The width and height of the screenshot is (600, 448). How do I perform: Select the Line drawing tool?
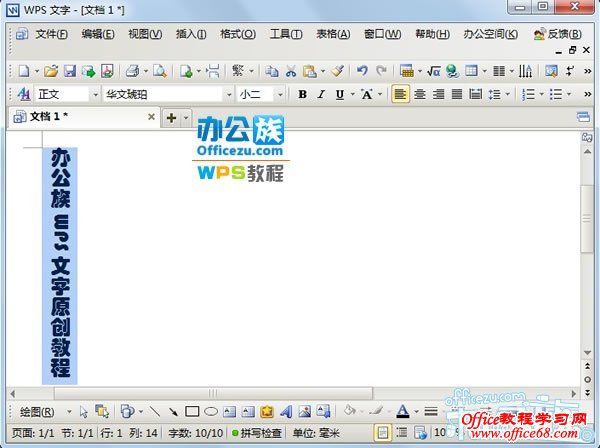coord(155,412)
